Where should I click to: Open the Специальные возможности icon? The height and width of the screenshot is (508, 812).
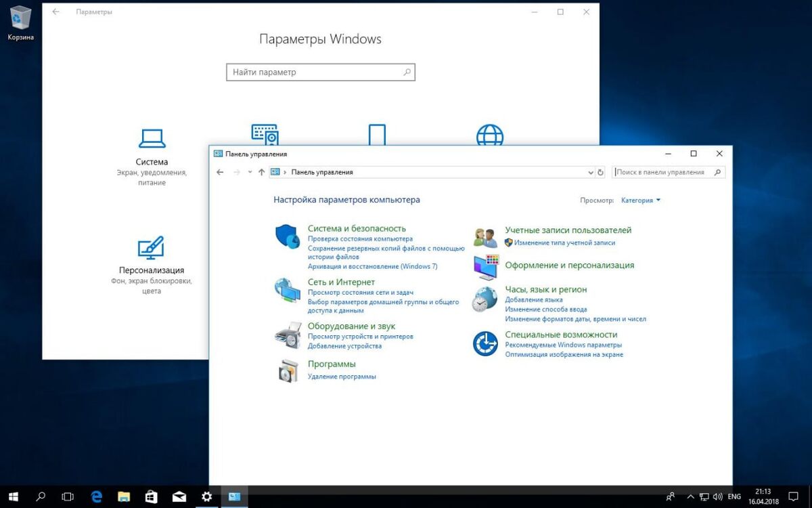[485, 344]
